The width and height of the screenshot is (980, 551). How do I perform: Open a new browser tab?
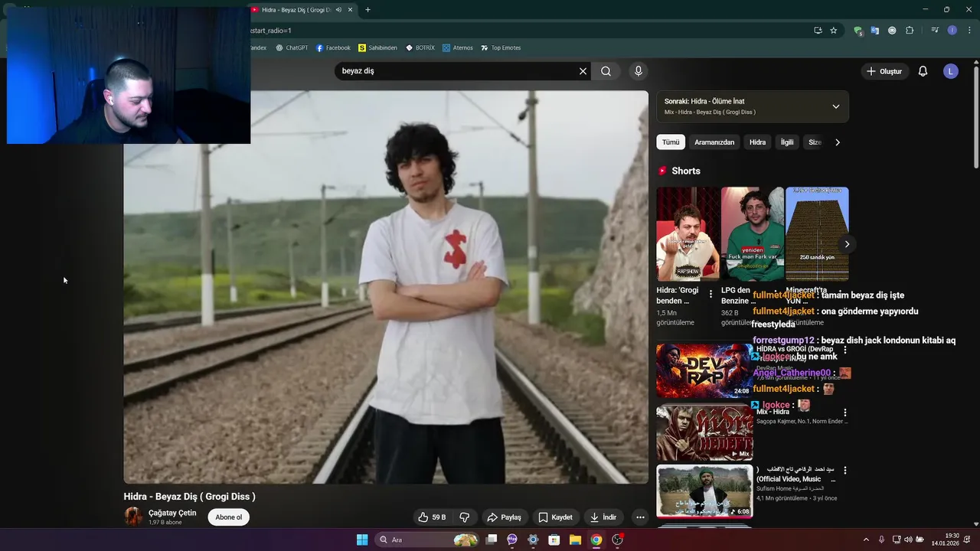pyautogui.click(x=367, y=10)
